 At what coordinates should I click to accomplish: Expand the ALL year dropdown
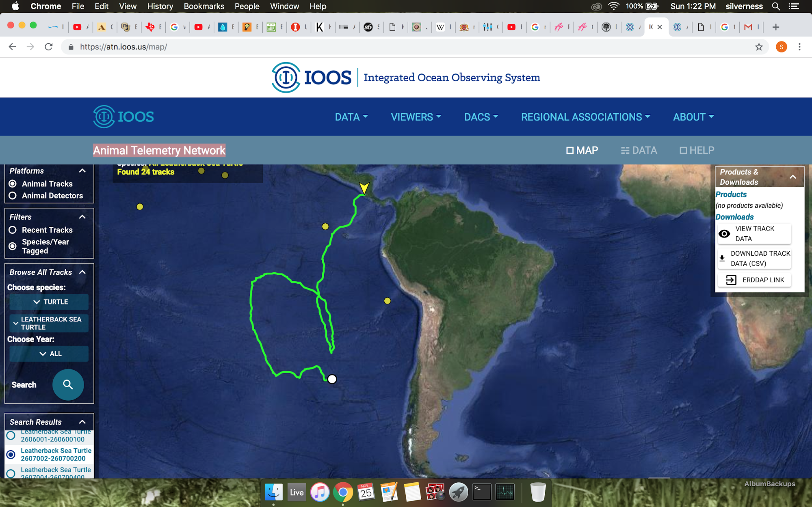coord(50,354)
